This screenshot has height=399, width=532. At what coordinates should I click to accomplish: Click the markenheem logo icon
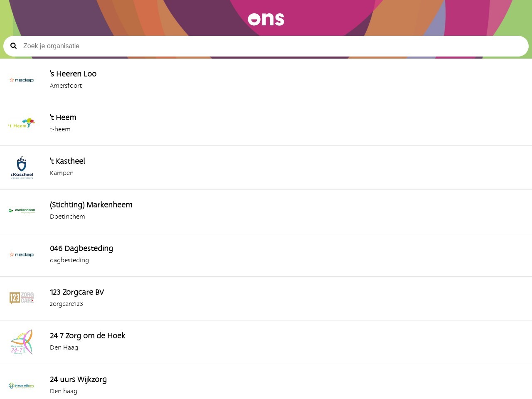click(x=22, y=210)
